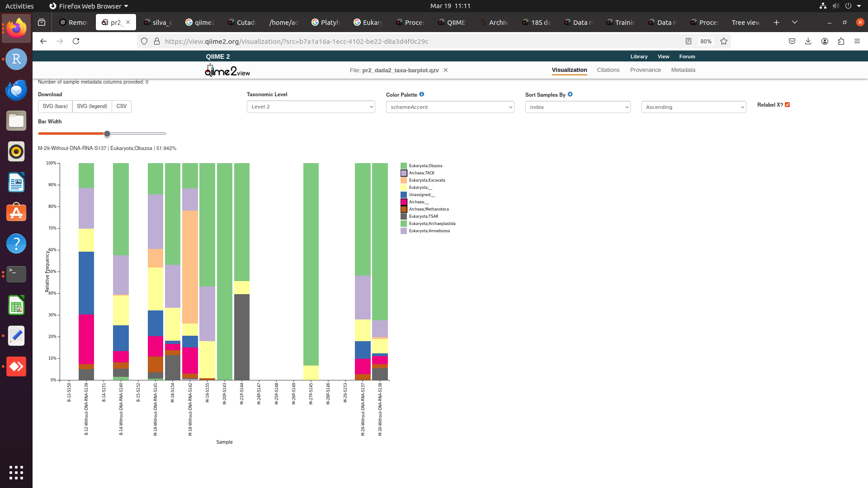This screenshot has height=488, width=868.
Task: Open the Firefox downloads icon
Action: 808,41
